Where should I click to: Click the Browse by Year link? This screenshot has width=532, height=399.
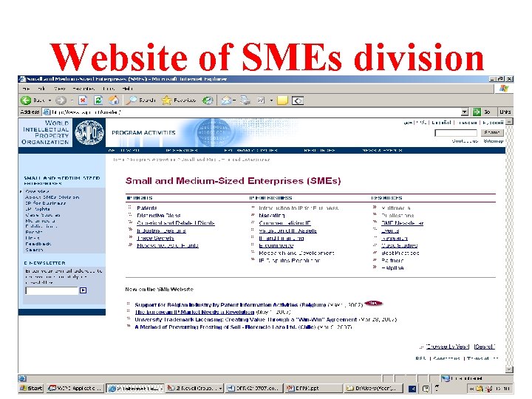pyautogui.click(x=448, y=347)
